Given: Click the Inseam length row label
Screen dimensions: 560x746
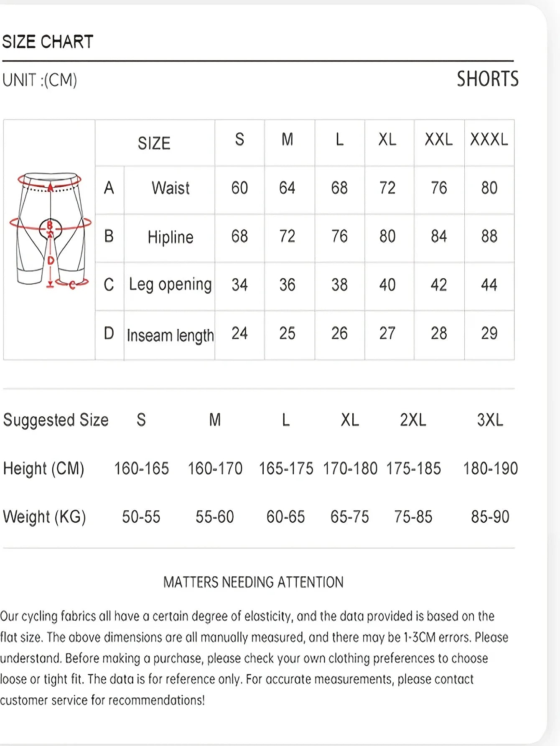Looking at the screenshot, I should [x=170, y=335].
